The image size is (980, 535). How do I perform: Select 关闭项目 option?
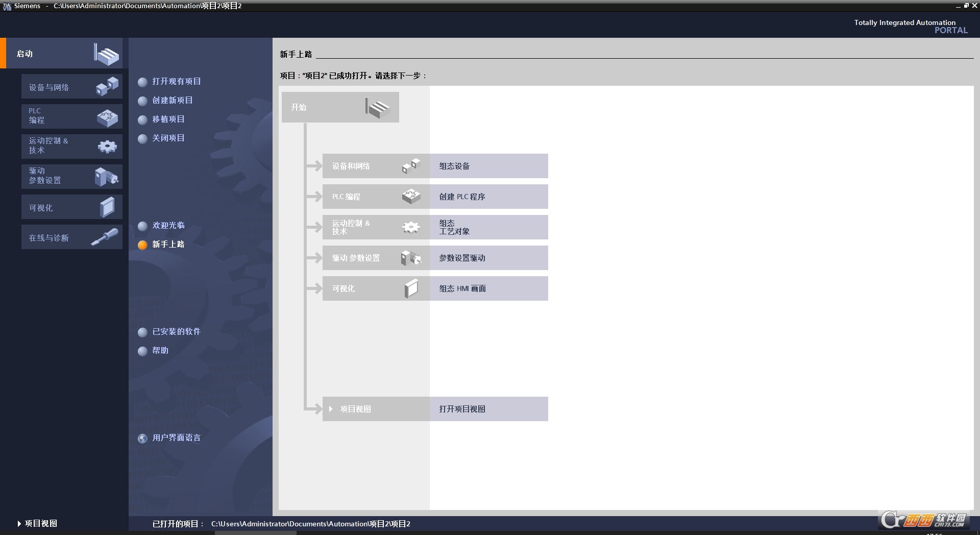coord(161,138)
